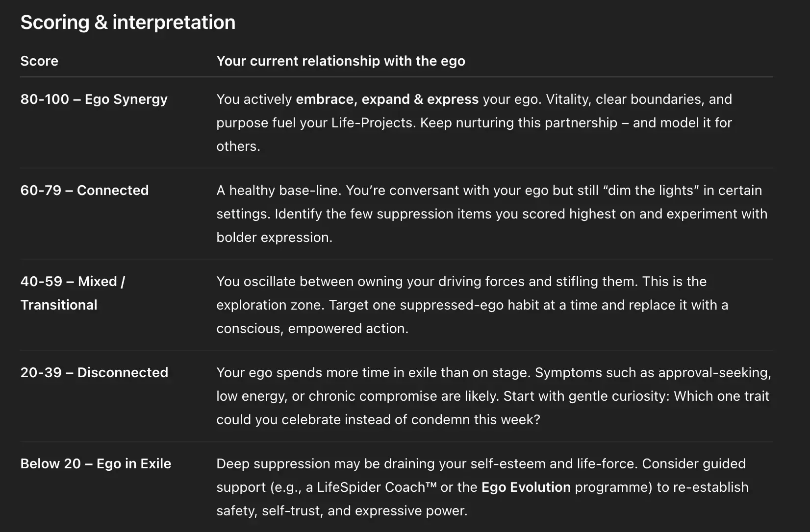This screenshot has height=532, width=810.
Task: Click the bold "embrace, expand & express" phrase
Action: pyautogui.click(x=387, y=99)
